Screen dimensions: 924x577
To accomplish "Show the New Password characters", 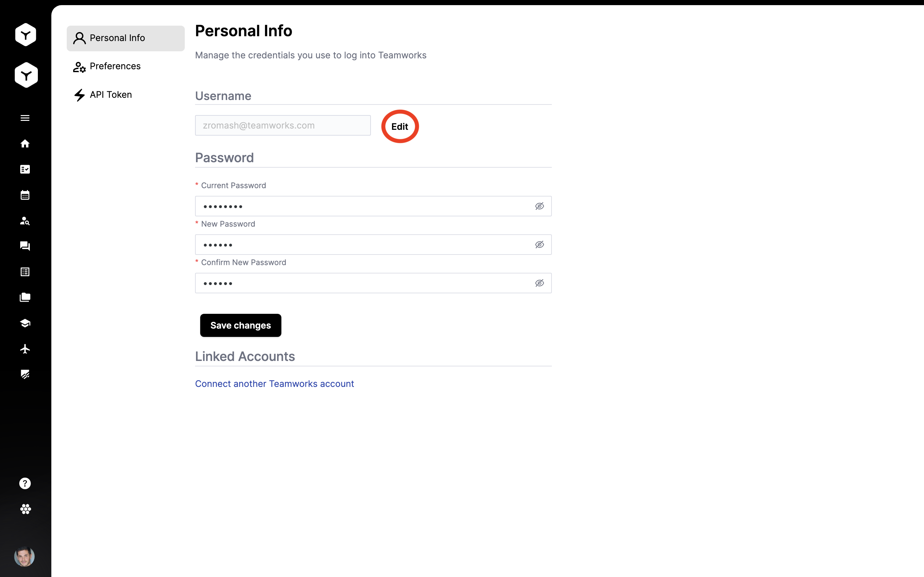I will coord(540,244).
